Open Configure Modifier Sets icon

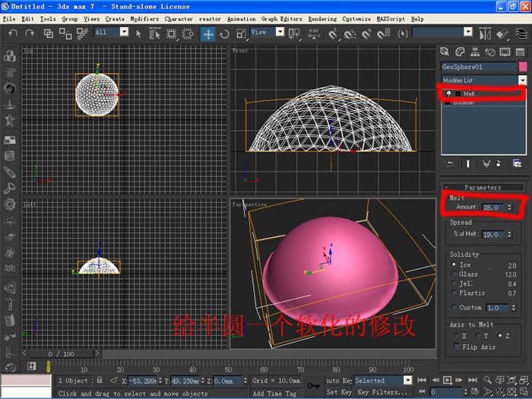pyautogui.click(x=517, y=164)
